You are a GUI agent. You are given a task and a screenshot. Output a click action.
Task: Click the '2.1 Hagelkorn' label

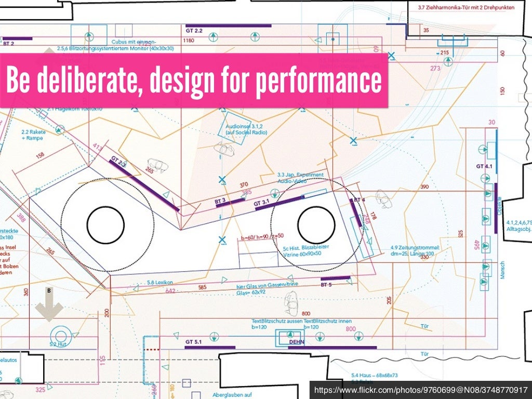click(75, 109)
